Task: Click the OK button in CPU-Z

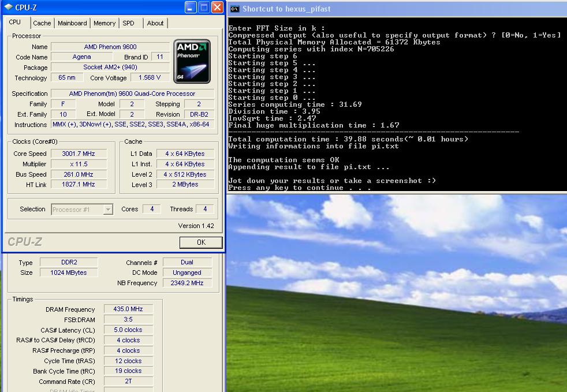Action: tap(201, 242)
